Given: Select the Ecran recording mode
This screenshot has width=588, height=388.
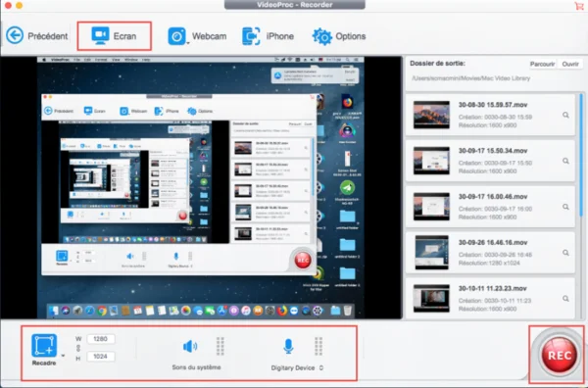Looking at the screenshot, I should [114, 36].
